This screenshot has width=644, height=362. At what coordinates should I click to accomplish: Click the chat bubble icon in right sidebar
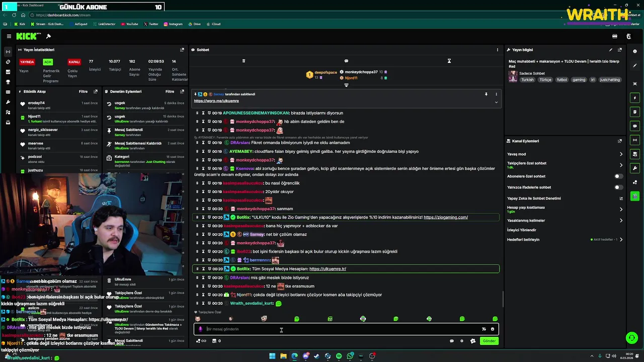click(635, 126)
